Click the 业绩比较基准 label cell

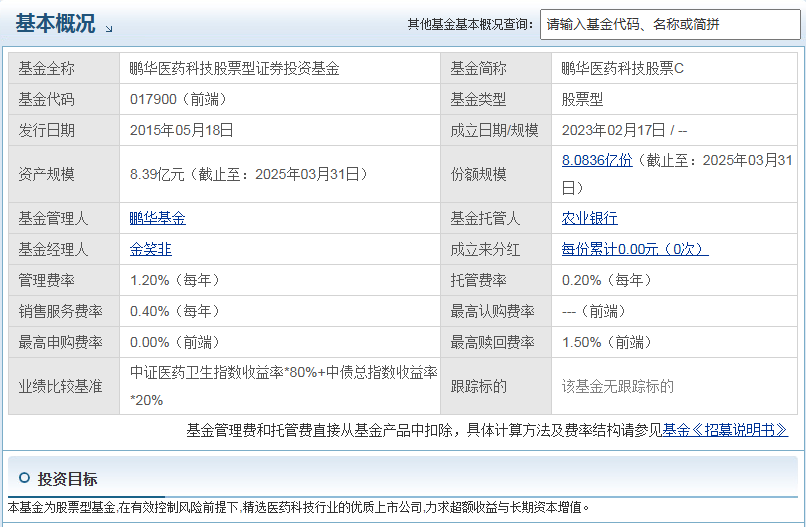tap(64, 386)
